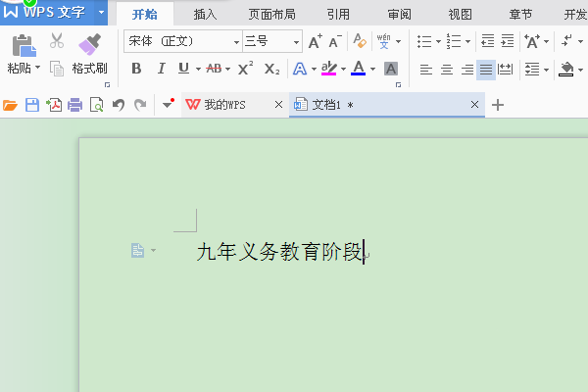This screenshot has height=392, width=588.
Task: Toggle show paragraph marks icon
Action: point(567,40)
